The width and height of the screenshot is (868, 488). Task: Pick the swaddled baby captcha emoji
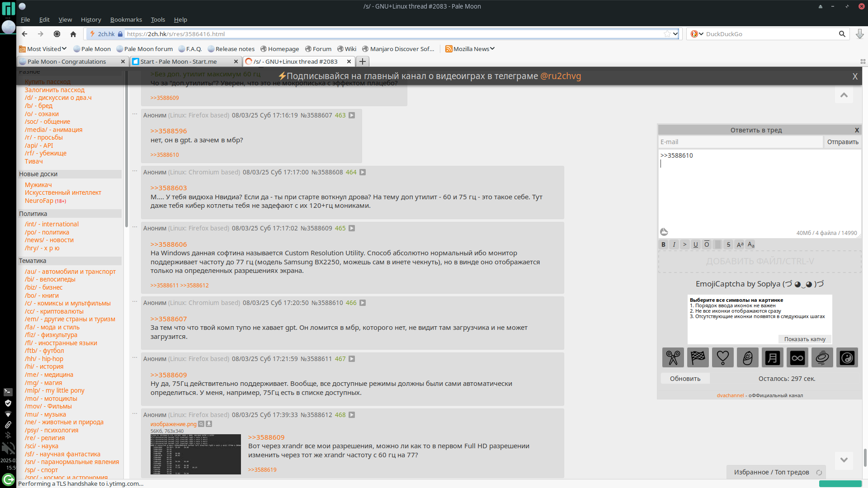point(748,357)
